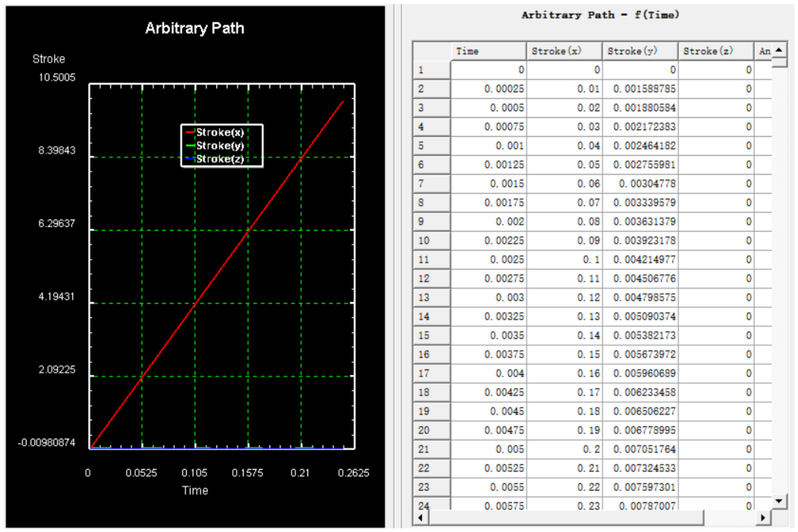Click Stroke(z) cell in row 16
Screen dimensions: 798x532
[x=716, y=355]
